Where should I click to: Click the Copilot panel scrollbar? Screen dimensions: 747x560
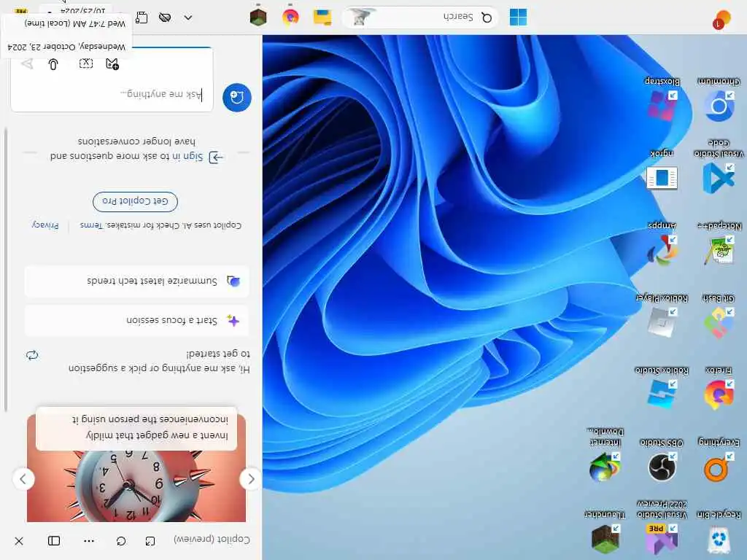(x=6, y=269)
